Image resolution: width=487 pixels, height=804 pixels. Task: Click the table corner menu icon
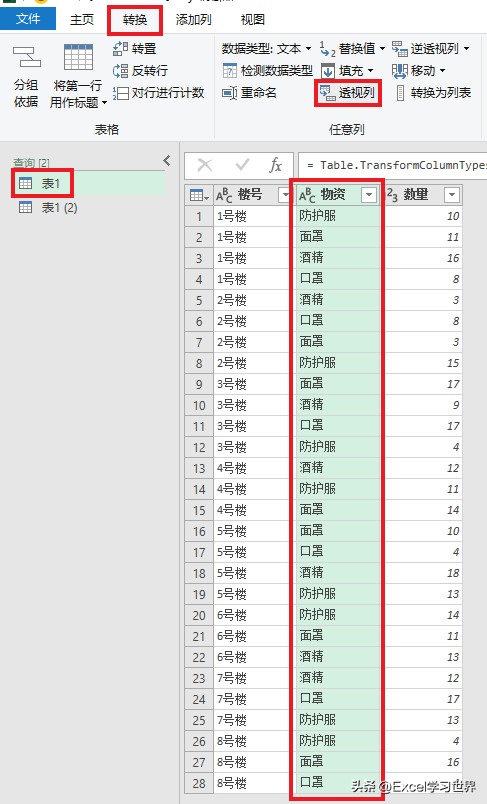(199, 195)
